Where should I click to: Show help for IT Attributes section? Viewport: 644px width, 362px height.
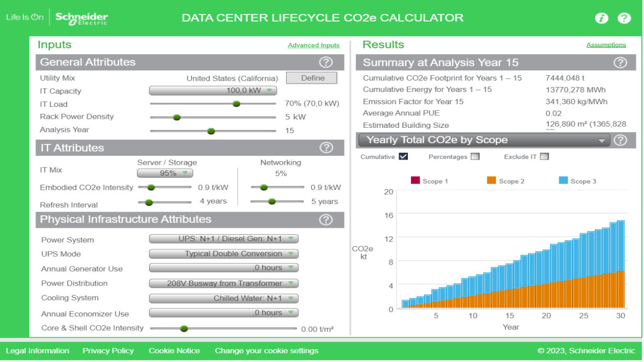(x=326, y=148)
